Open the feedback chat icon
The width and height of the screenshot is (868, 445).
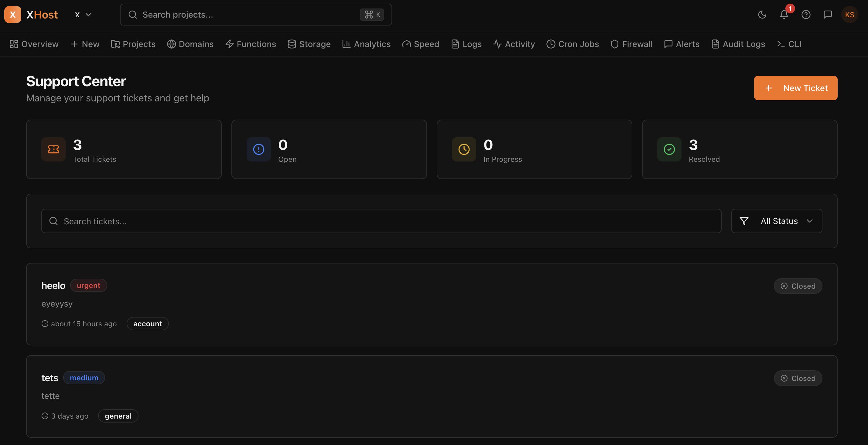[828, 15]
